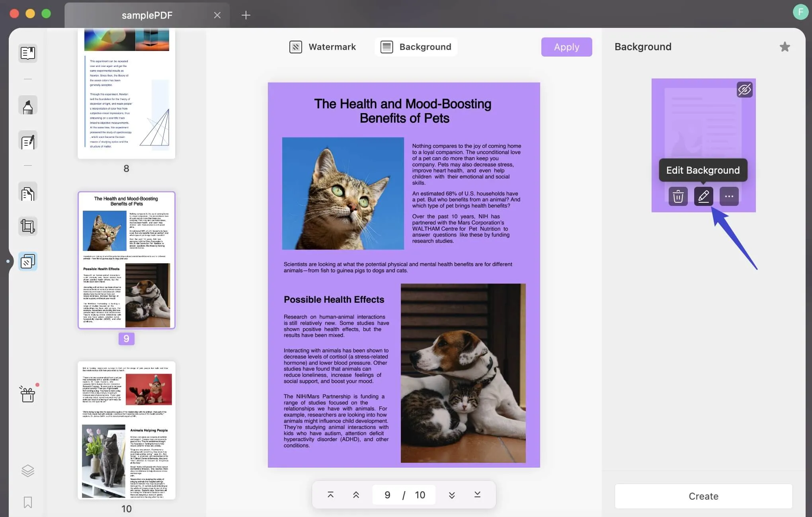Open the Reader mode sidebar icon
This screenshot has height=517, width=812.
(x=28, y=53)
